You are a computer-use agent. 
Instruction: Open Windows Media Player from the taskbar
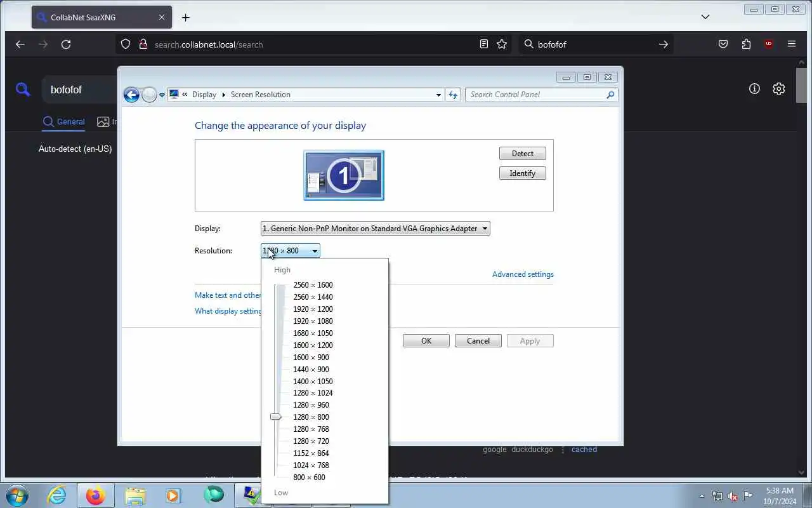174,495
